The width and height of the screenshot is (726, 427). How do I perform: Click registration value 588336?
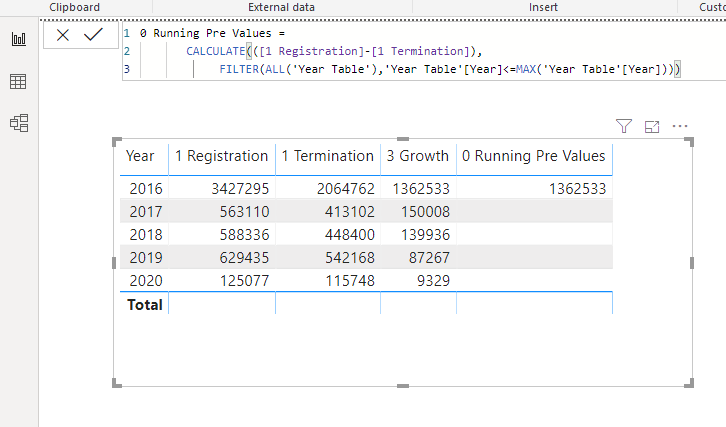click(244, 235)
